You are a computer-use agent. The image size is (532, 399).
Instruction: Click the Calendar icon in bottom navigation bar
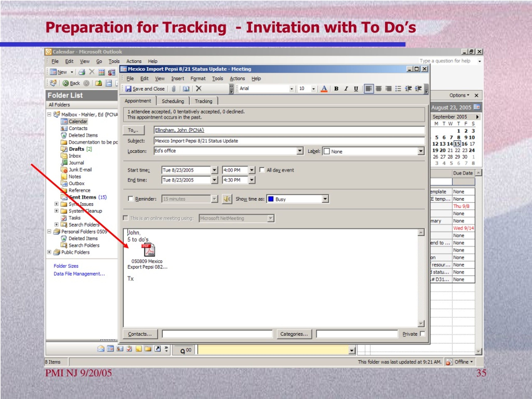click(x=110, y=349)
